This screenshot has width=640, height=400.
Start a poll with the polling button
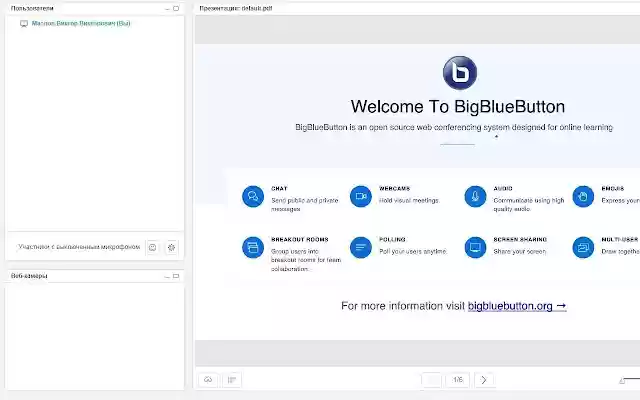(232, 380)
